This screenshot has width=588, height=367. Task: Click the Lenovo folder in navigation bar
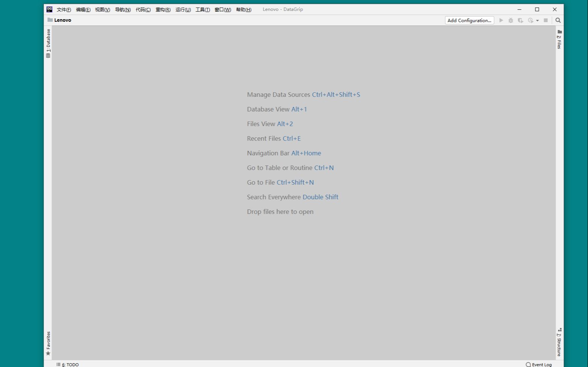coord(59,20)
